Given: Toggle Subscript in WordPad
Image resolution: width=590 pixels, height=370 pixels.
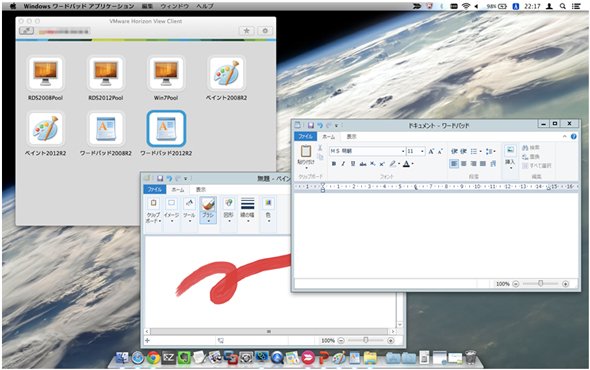Looking at the screenshot, I should [x=373, y=164].
